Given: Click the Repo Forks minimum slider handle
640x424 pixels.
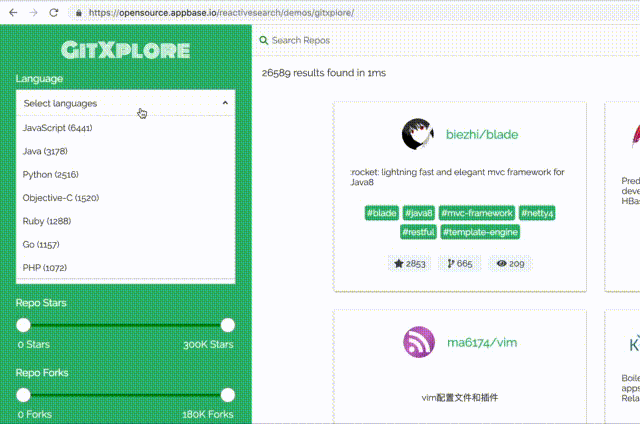Looking at the screenshot, I should pos(23,395).
